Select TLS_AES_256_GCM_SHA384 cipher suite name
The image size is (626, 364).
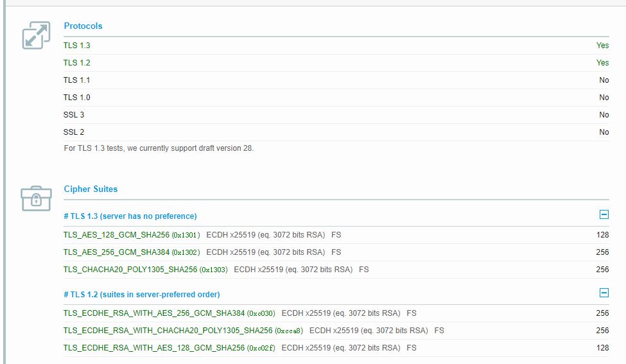pyautogui.click(x=116, y=252)
